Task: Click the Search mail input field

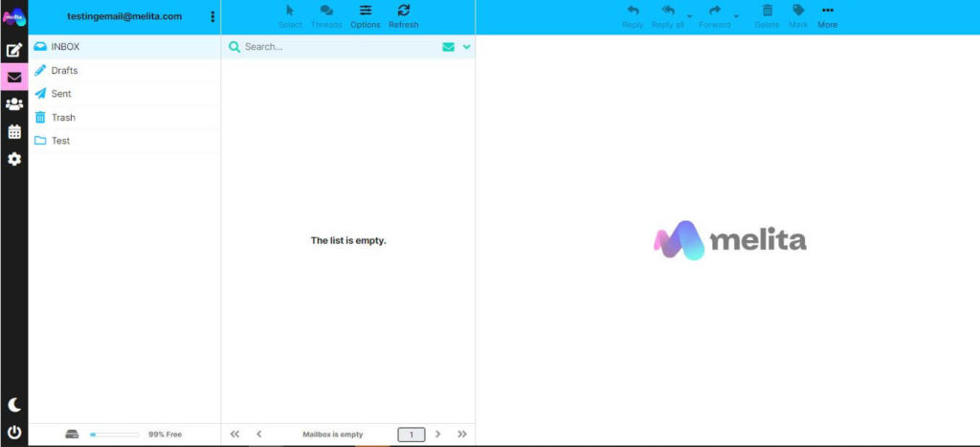Action: pyautogui.click(x=335, y=47)
